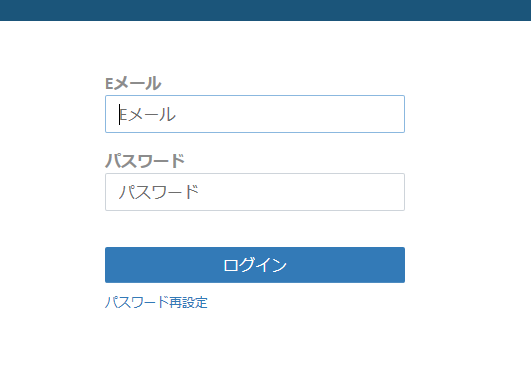This screenshot has height=381, width=531.
Task: Open the パスワード再設定 link
Action: point(156,302)
